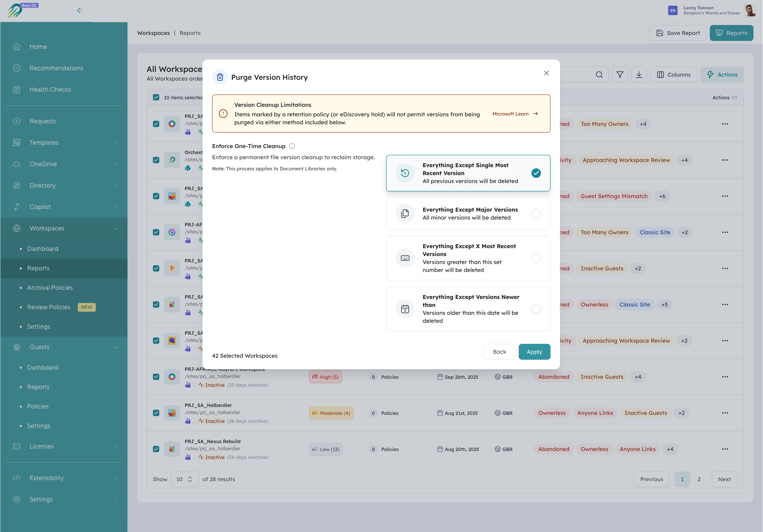Close the Purge Version History dialog
The height and width of the screenshot is (532, 763).
pos(546,73)
